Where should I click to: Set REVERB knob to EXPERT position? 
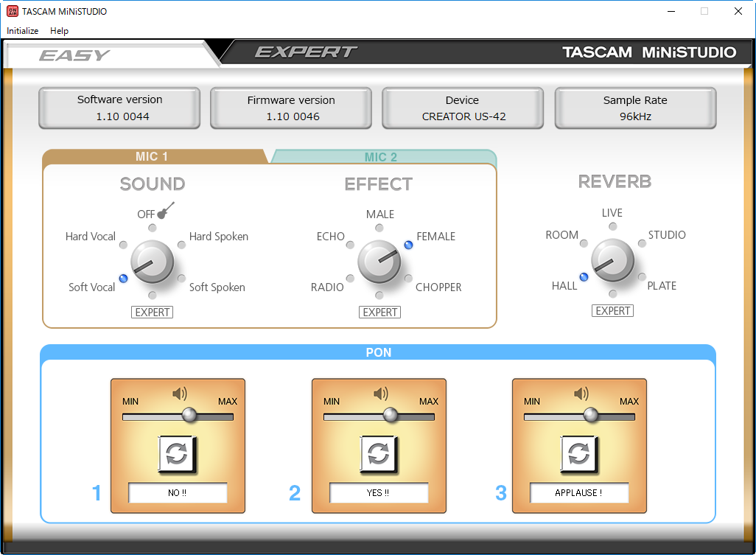coord(613,293)
